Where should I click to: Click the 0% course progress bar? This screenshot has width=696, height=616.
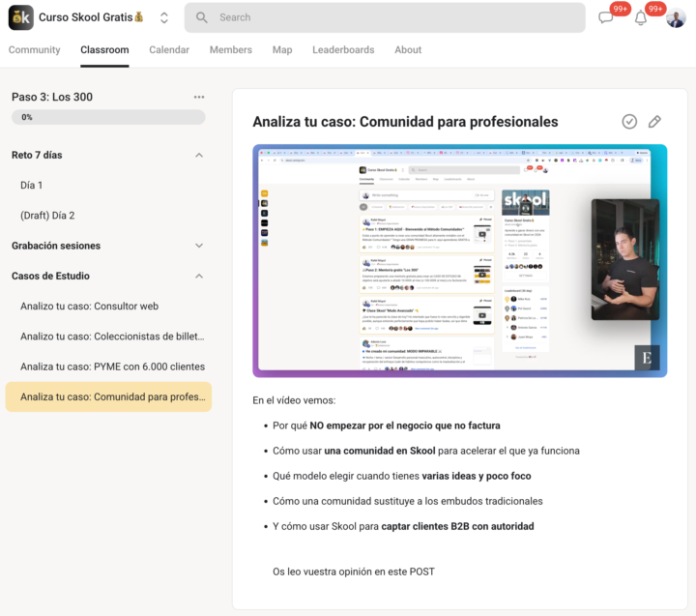click(x=108, y=117)
